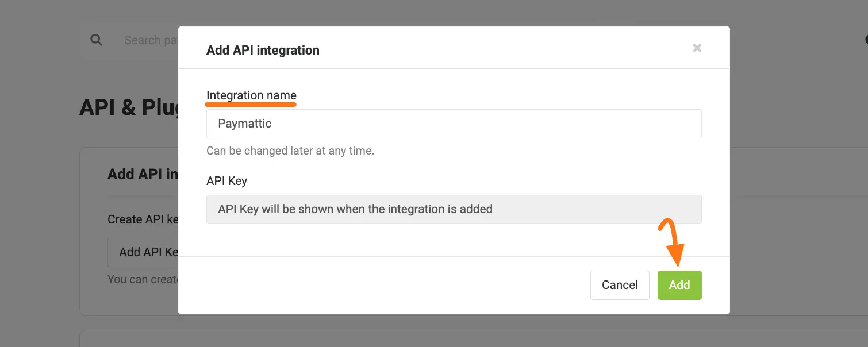Dismiss the dialog with the X icon
The height and width of the screenshot is (347, 868).
pos(697,48)
